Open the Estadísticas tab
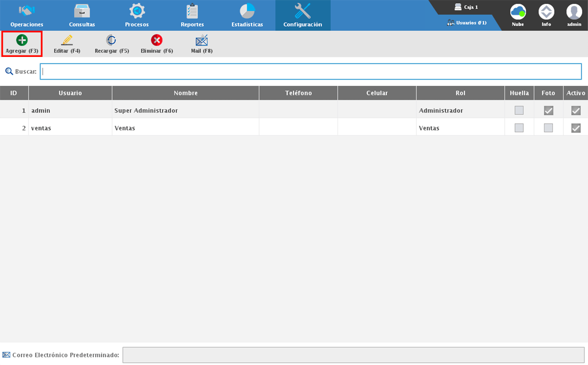Screen dimensions: 588x365 click(247, 15)
